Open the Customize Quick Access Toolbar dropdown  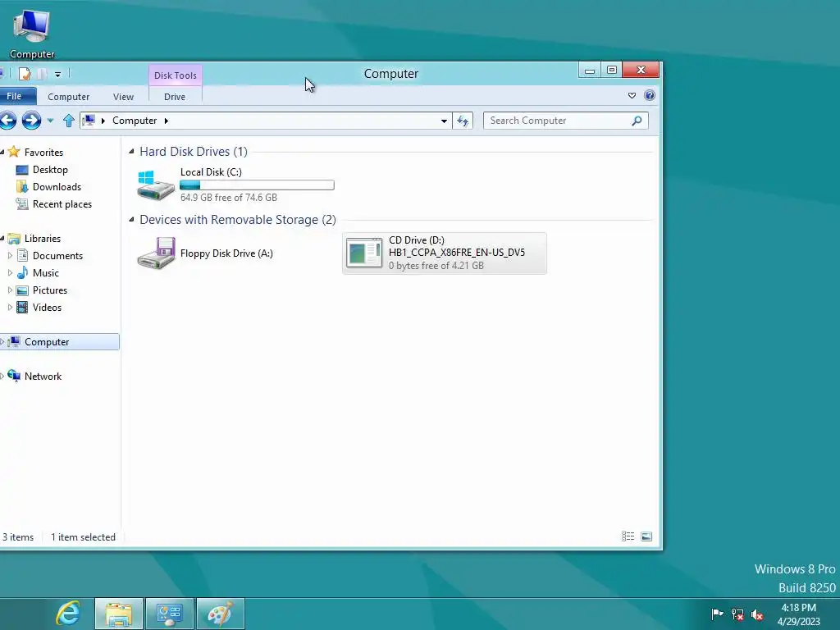(58, 75)
